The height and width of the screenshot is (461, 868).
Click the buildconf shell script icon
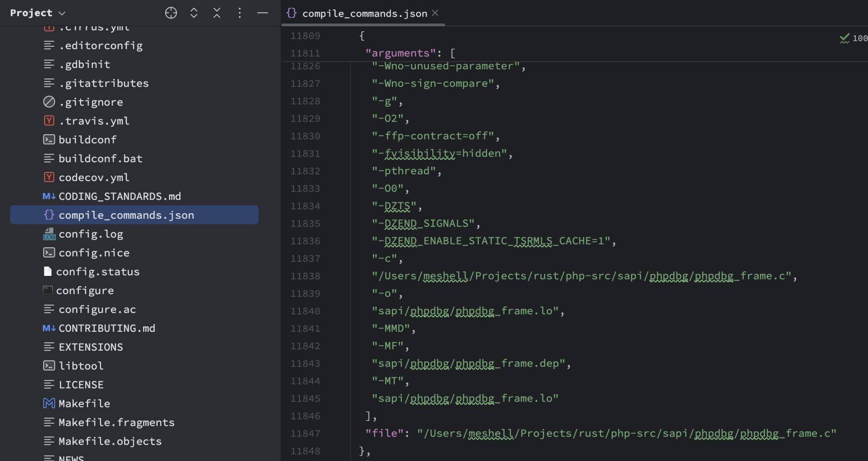[x=49, y=140]
